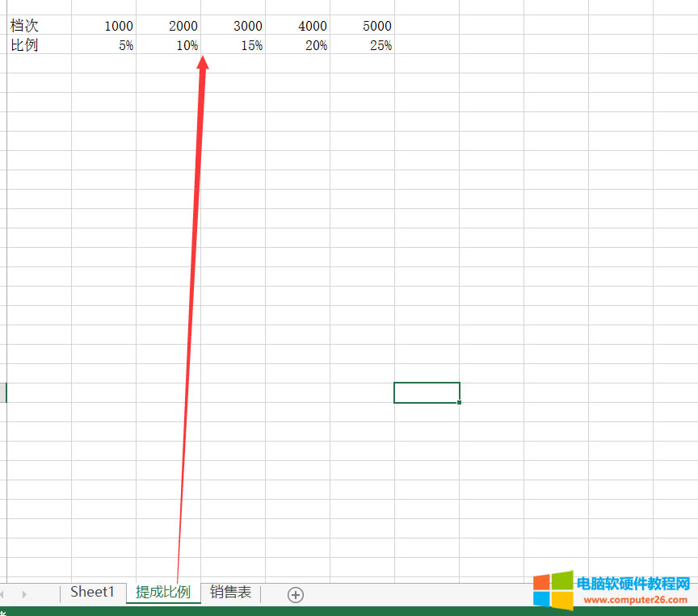698x616 pixels.
Task: Switch to the Sheet1 tab
Action: (x=92, y=592)
